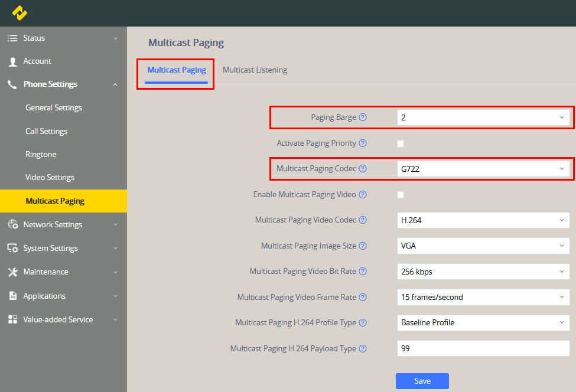Click the System Settings monitor-gear icon
This screenshot has height=392, width=576.
12,248
